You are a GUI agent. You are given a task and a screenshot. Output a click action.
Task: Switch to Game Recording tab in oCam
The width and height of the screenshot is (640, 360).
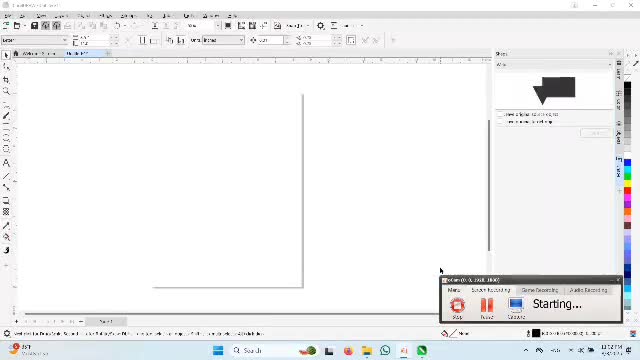[540, 290]
